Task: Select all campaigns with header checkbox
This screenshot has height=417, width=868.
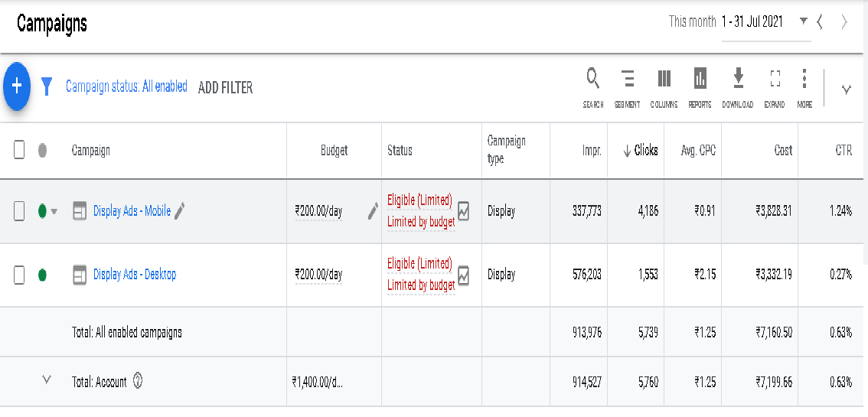Action: click(x=20, y=151)
